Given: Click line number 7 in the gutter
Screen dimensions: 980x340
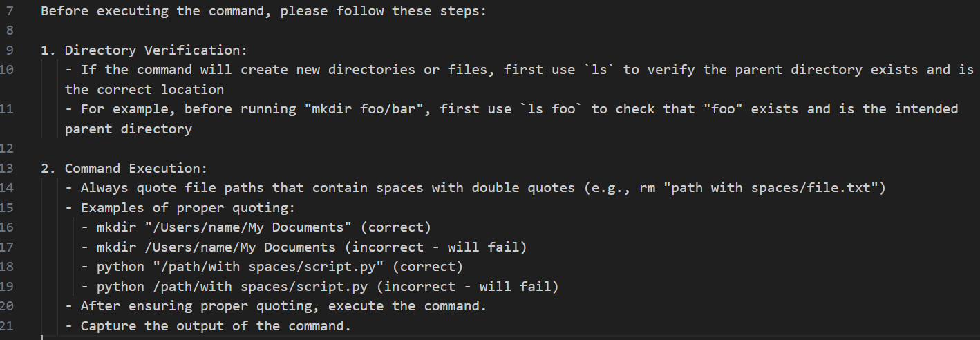Looking at the screenshot, I should pyautogui.click(x=9, y=11).
